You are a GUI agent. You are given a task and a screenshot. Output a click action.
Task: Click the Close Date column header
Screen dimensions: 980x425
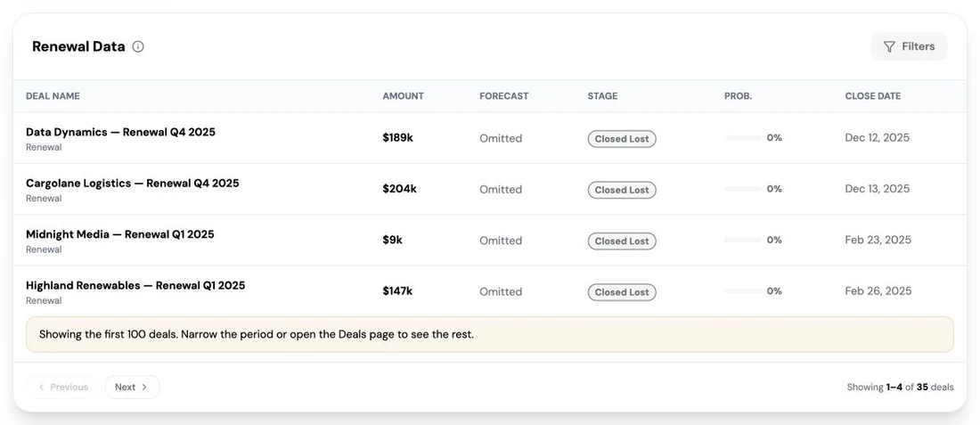coord(872,96)
